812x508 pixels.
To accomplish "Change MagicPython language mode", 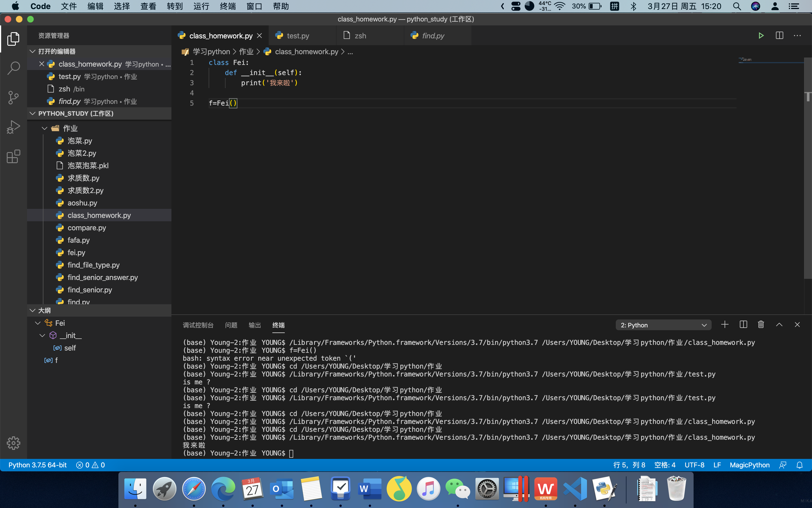I will pos(750,465).
